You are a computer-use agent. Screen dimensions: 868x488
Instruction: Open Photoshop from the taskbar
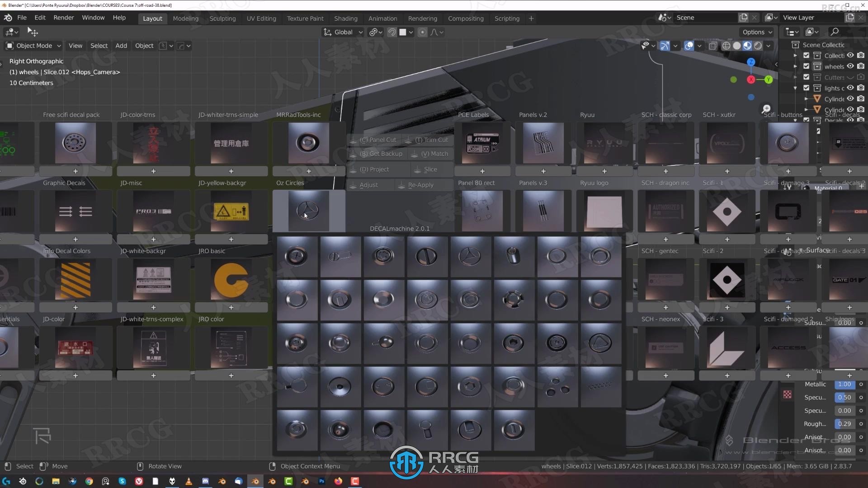pyautogui.click(x=321, y=481)
